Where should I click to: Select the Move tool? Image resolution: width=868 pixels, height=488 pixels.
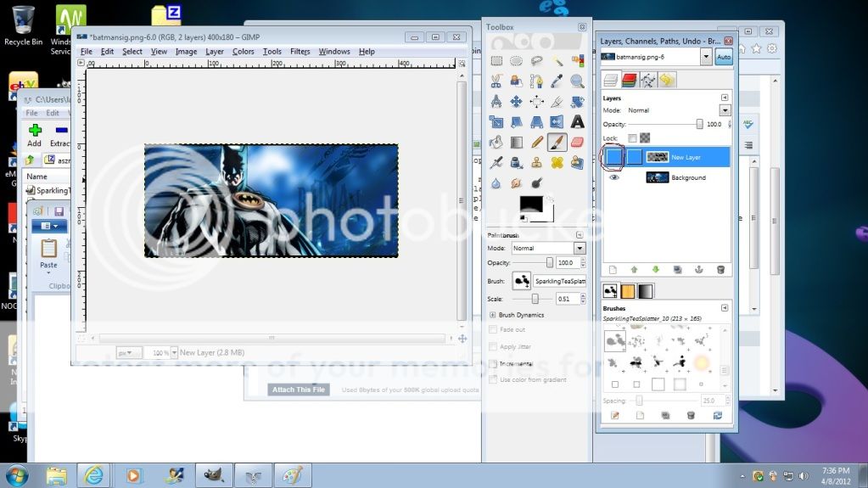pyautogui.click(x=516, y=101)
